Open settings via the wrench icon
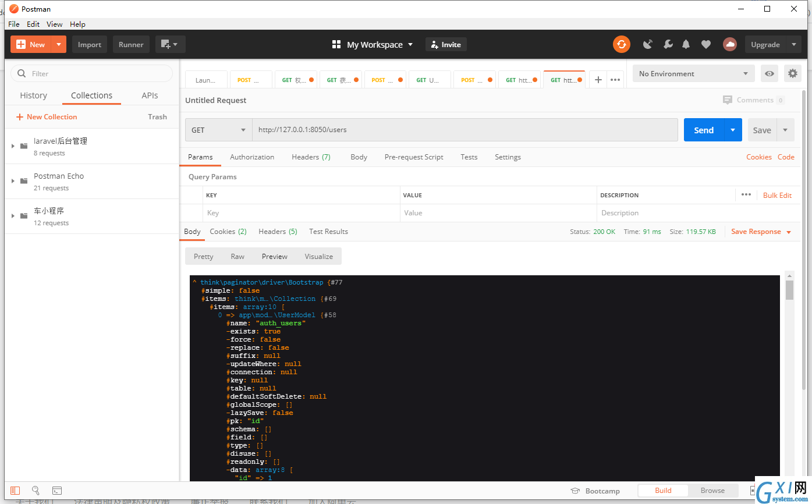This screenshot has width=812, height=504. pos(668,44)
